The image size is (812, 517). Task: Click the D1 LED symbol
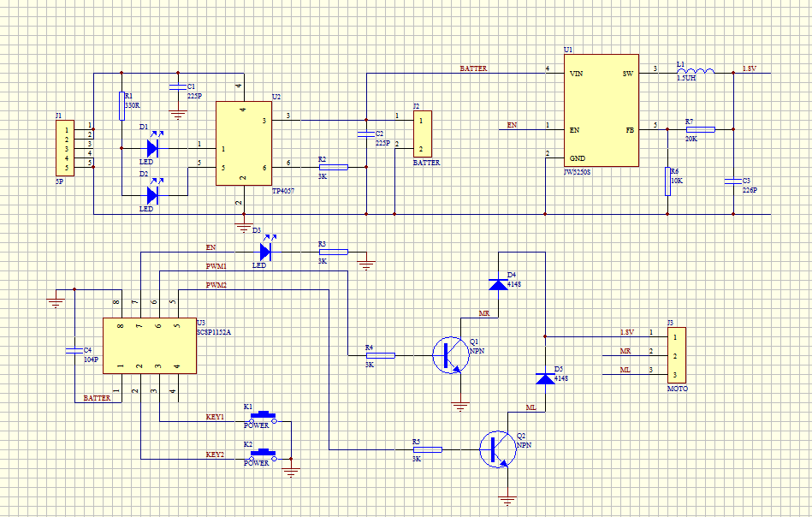point(152,148)
